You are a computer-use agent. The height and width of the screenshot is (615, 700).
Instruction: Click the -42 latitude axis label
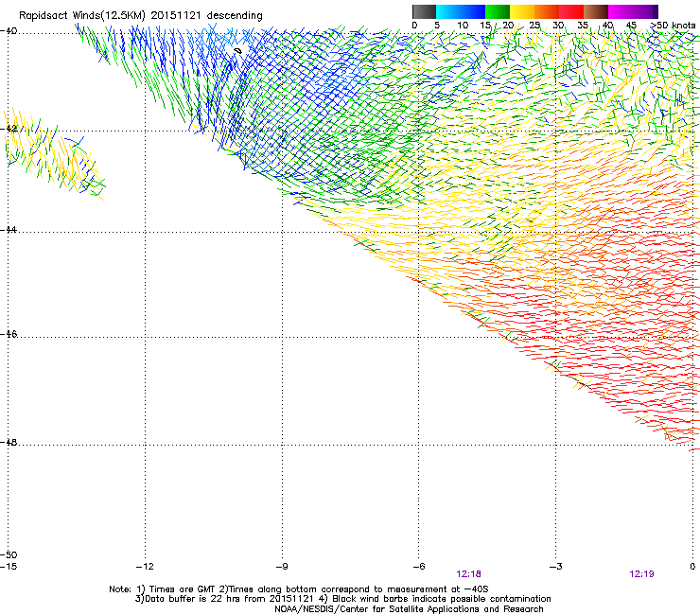tap(9, 129)
